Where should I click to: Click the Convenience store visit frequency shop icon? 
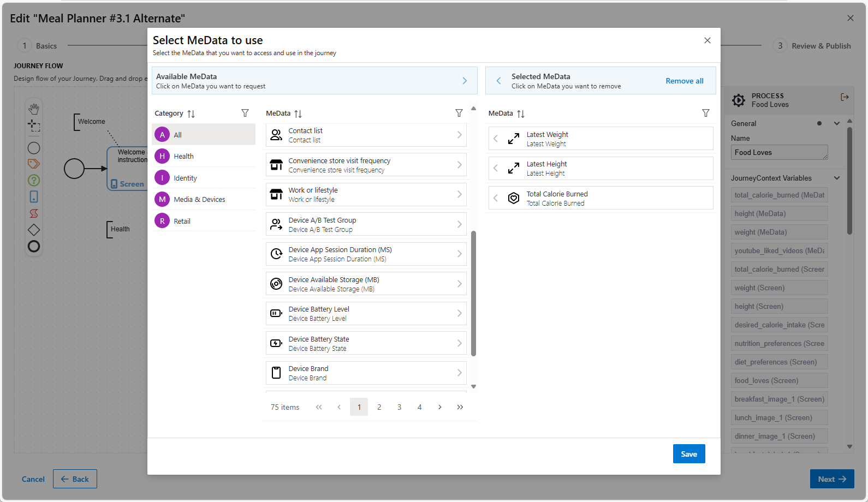tap(277, 165)
